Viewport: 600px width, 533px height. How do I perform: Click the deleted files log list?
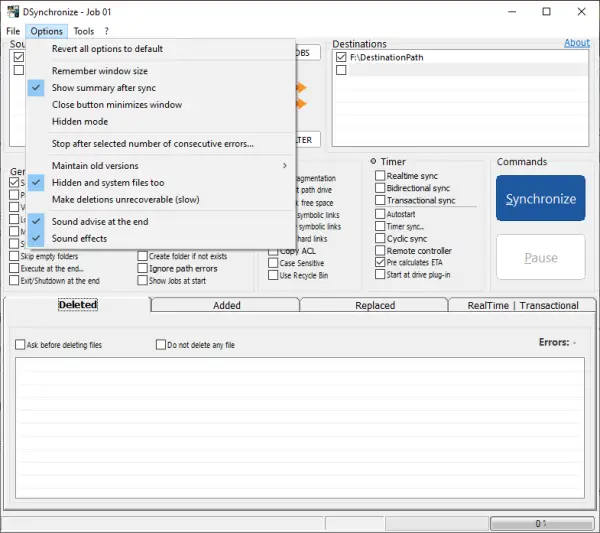tap(300, 428)
